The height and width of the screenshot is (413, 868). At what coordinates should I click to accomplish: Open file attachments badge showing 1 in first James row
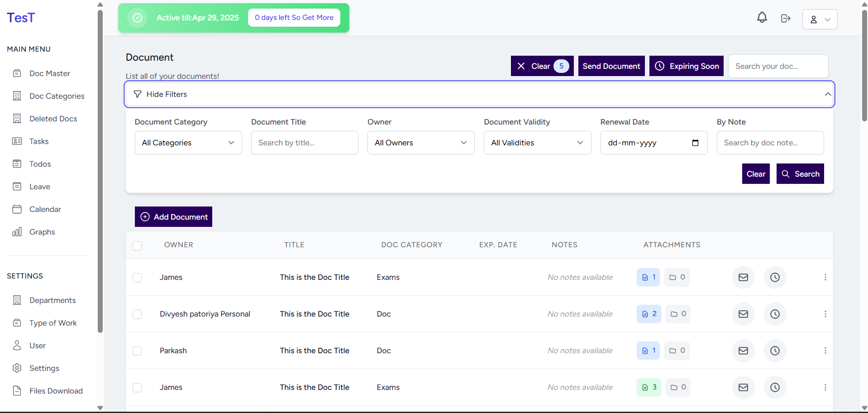point(649,277)
